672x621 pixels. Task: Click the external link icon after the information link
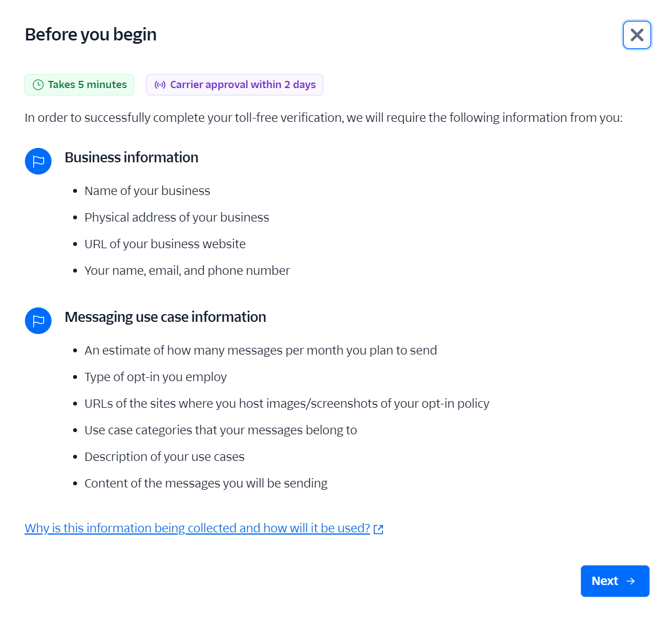click(x=378, y=529)
